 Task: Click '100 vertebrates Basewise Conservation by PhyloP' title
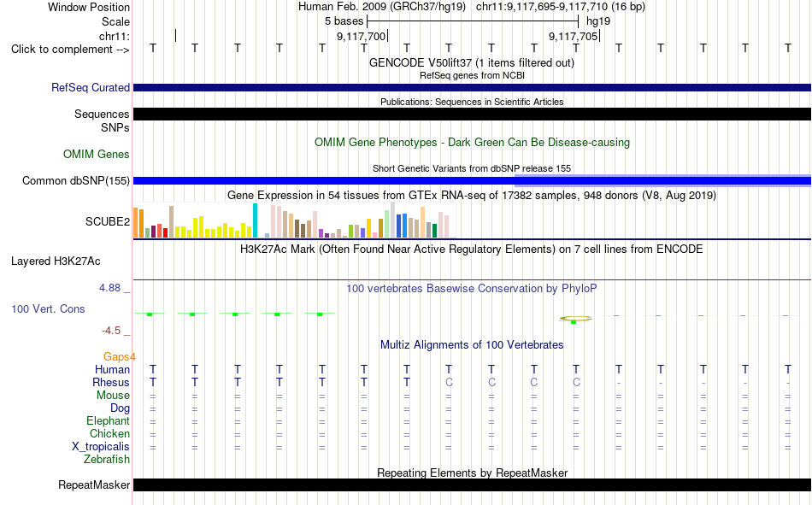click(472, 289)
